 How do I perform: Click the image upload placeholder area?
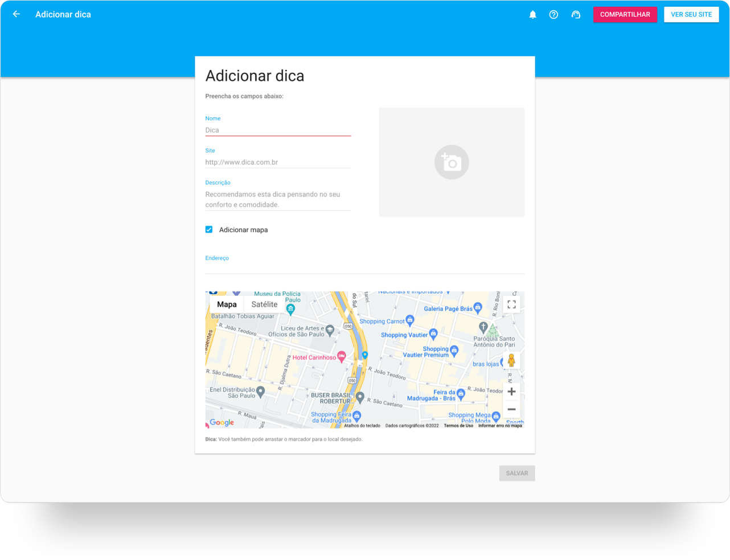[452, 162]
